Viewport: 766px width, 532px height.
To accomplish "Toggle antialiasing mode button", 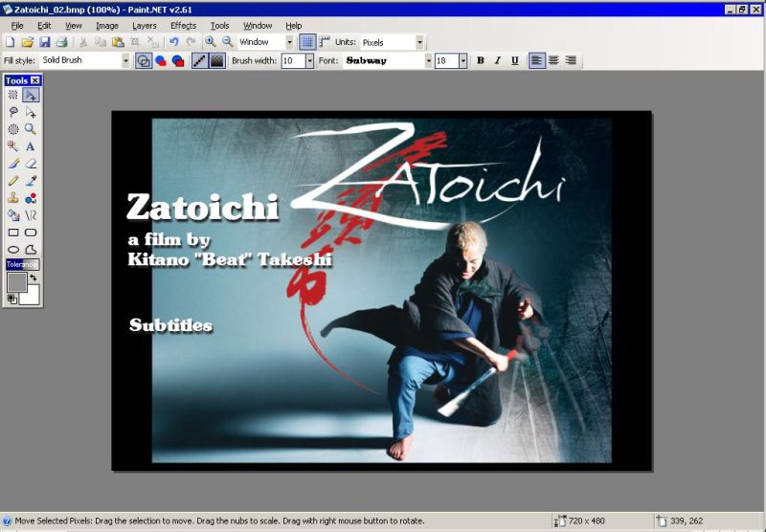I will click(x=199, y=60).
